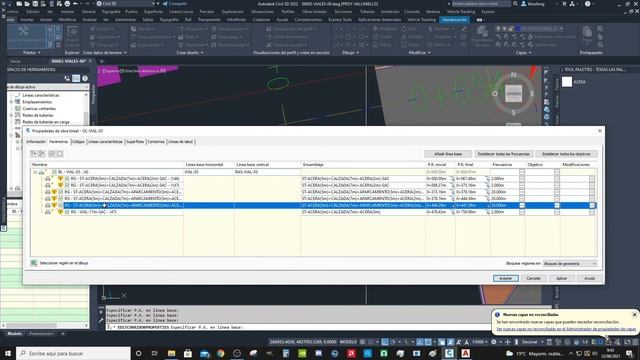Click the first toolbar icon above the corridor table
The width and height of the screenshot is (640, 360).
point(34,154)
